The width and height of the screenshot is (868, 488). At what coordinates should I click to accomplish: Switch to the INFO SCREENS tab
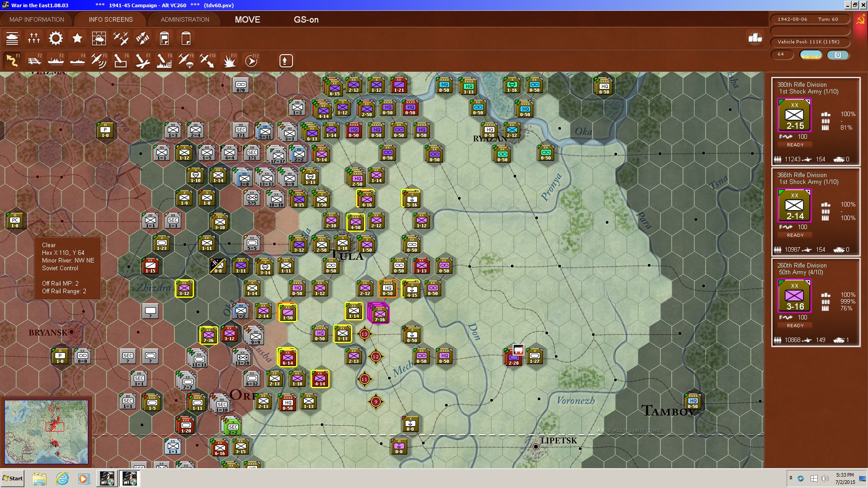pyautogui.click(x=111, y=19)
